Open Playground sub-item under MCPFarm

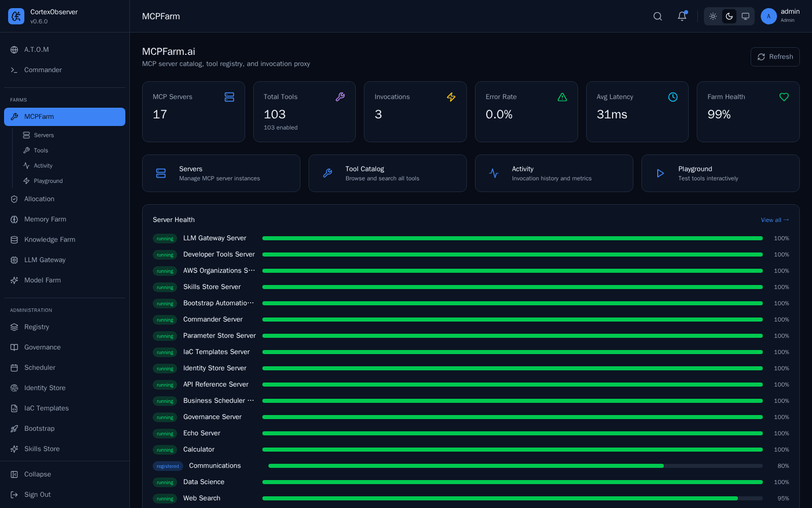coord(71,181)
